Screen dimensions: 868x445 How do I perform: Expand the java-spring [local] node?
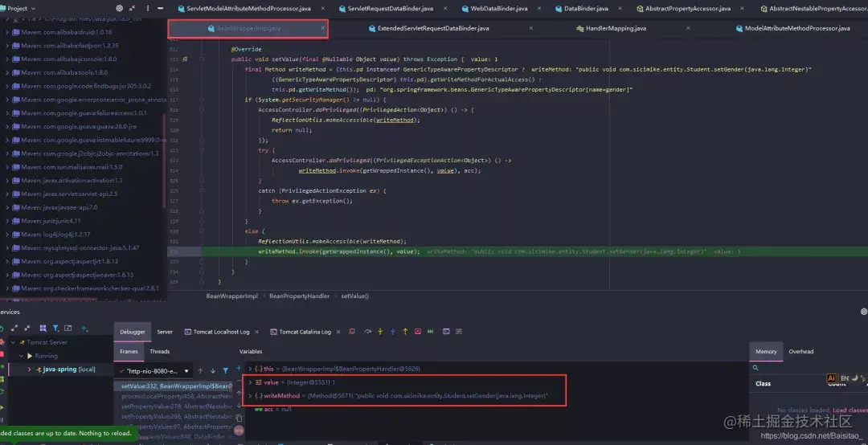coord(30,369)
